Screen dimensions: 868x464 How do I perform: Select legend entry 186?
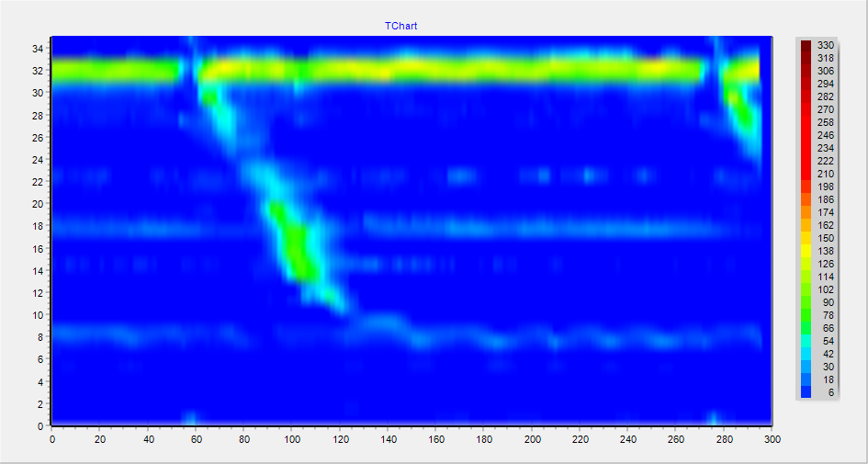coord(826,199)
